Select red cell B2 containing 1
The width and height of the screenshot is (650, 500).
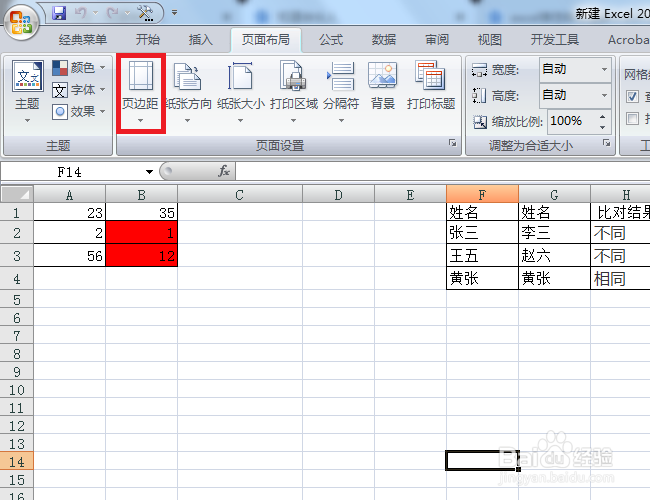141,233
